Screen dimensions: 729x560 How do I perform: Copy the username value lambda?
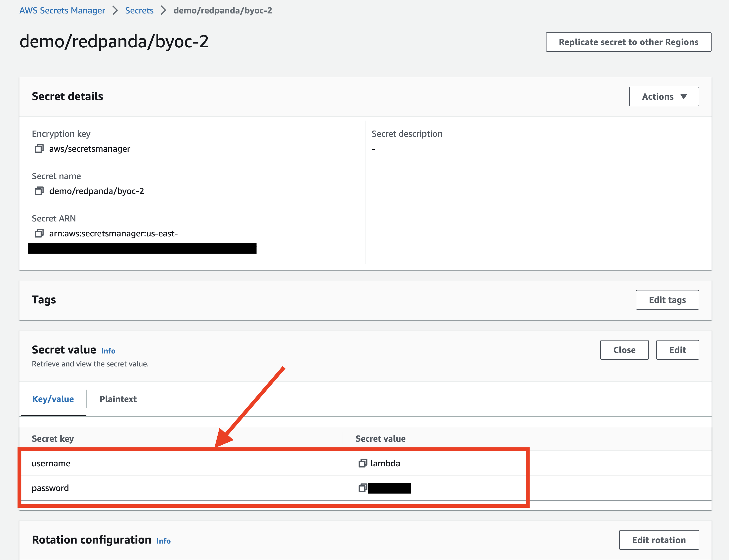363,463
